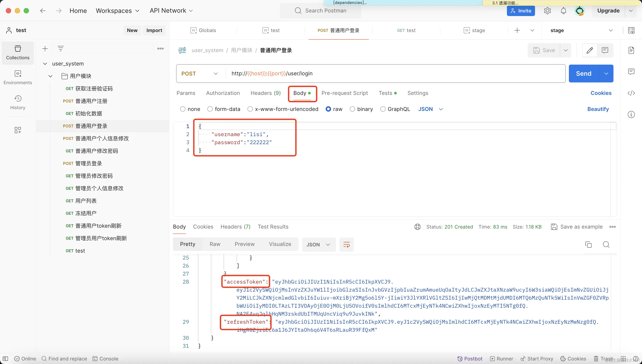
Task: Open the Collections sidebar panel
Action: pos(18,53)
